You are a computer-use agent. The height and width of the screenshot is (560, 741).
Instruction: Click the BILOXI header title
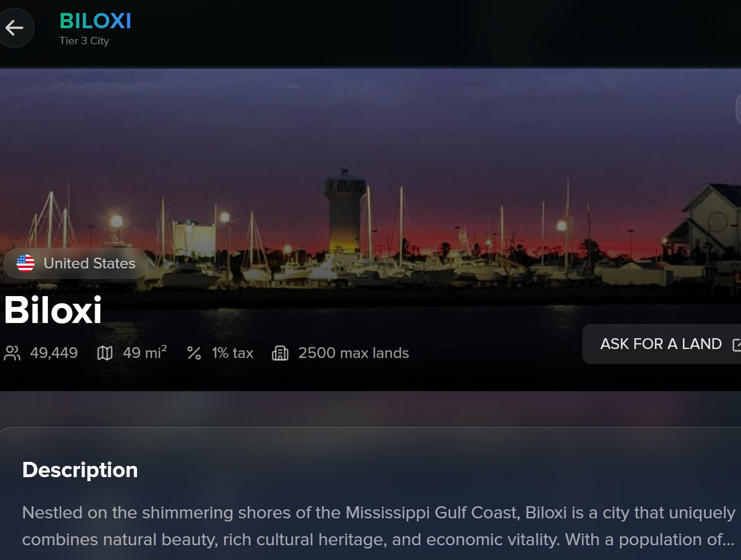(95, 21)
